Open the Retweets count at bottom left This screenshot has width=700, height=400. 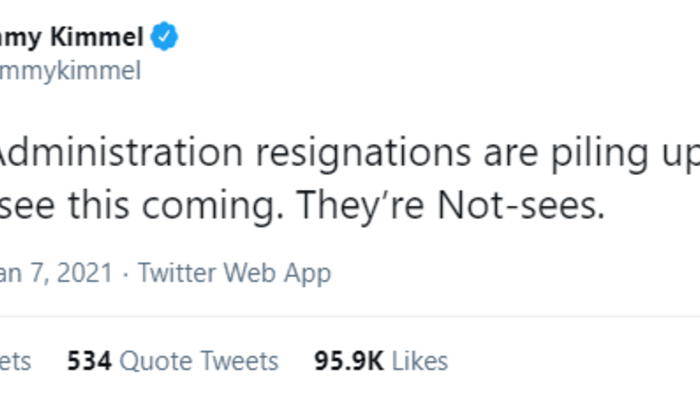coord(15,360)
